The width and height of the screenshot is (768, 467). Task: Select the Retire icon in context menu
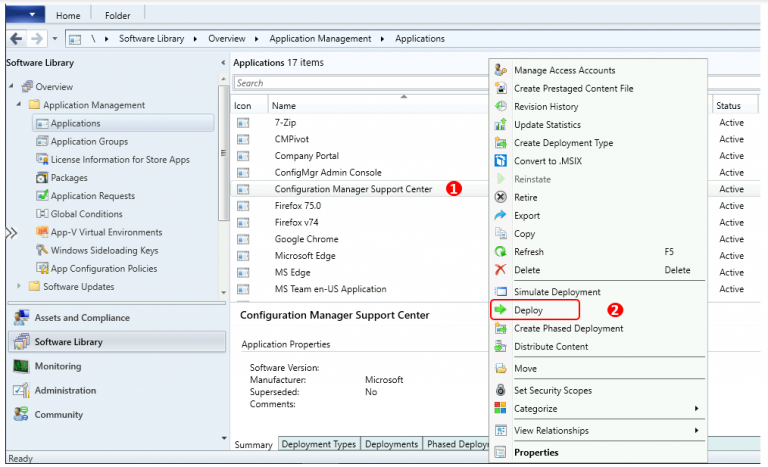pos(501,198)
